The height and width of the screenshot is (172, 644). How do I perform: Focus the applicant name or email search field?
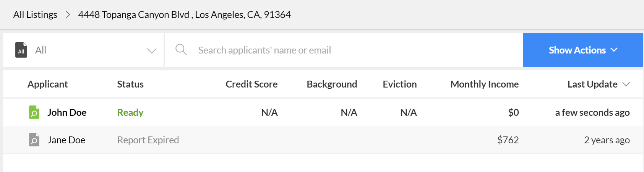pyautogui.click(x=344, y=50)
